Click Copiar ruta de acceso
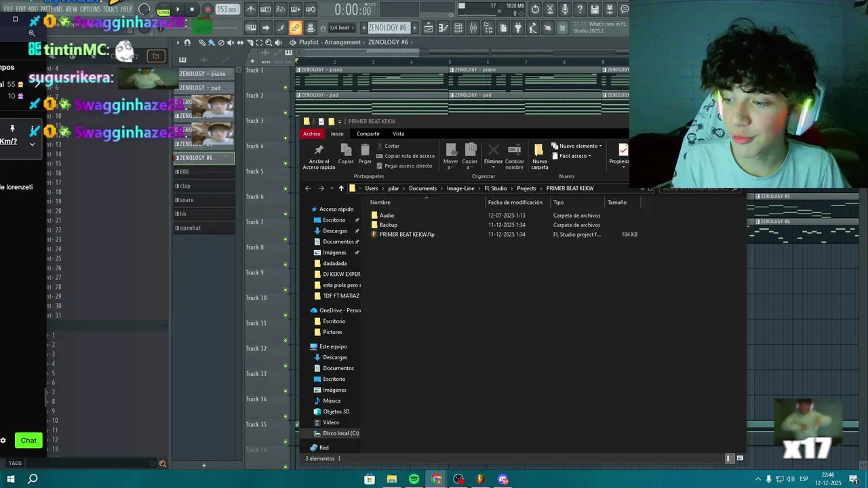868x488 pixels. 405,156
